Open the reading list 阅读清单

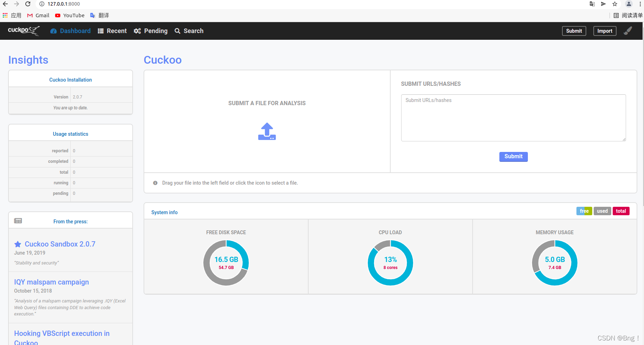click(628, 15)
